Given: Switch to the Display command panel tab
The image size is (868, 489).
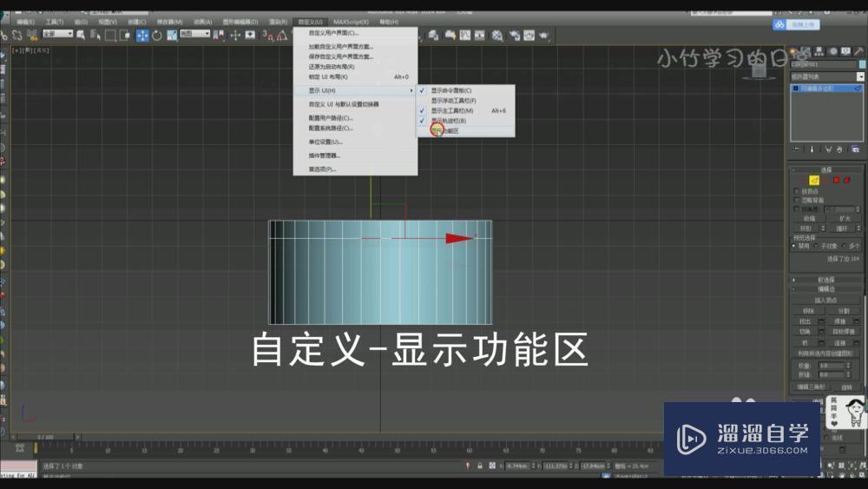Looking at the screenshot, I should (x=845, y=51).
